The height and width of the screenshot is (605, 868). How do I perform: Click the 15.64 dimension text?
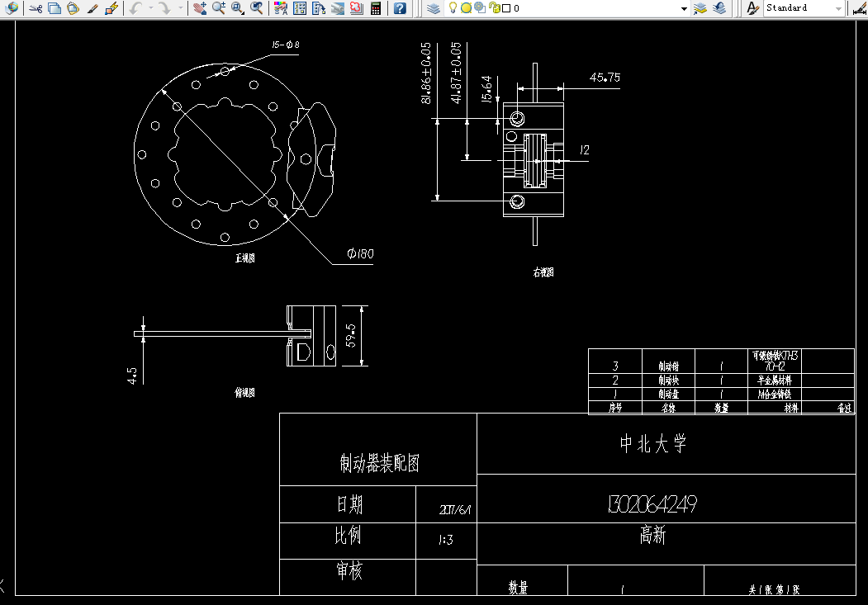pyautogui.click(x=486, y=89)
